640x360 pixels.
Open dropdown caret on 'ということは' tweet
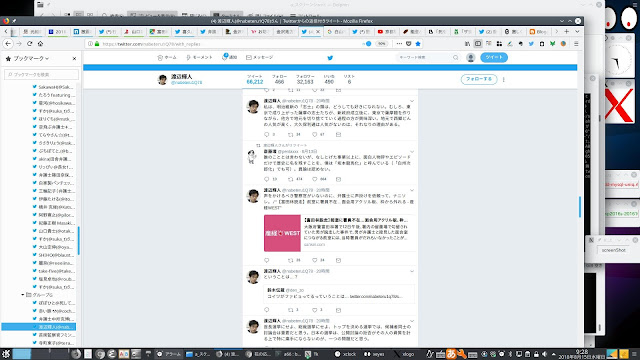[x=412, y=271]
